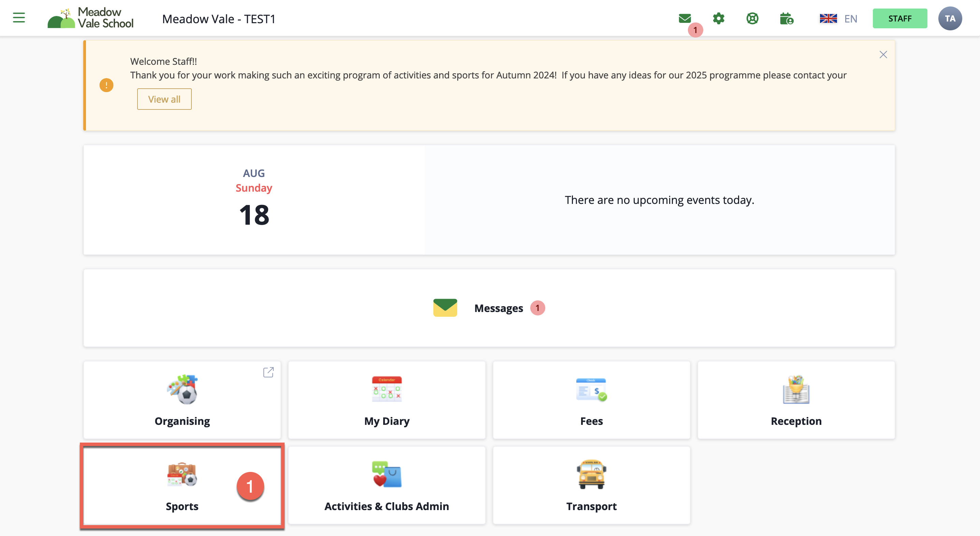Open the Reception tile
Viewport: 980px width, 536px height.
[x=796, y=400]
